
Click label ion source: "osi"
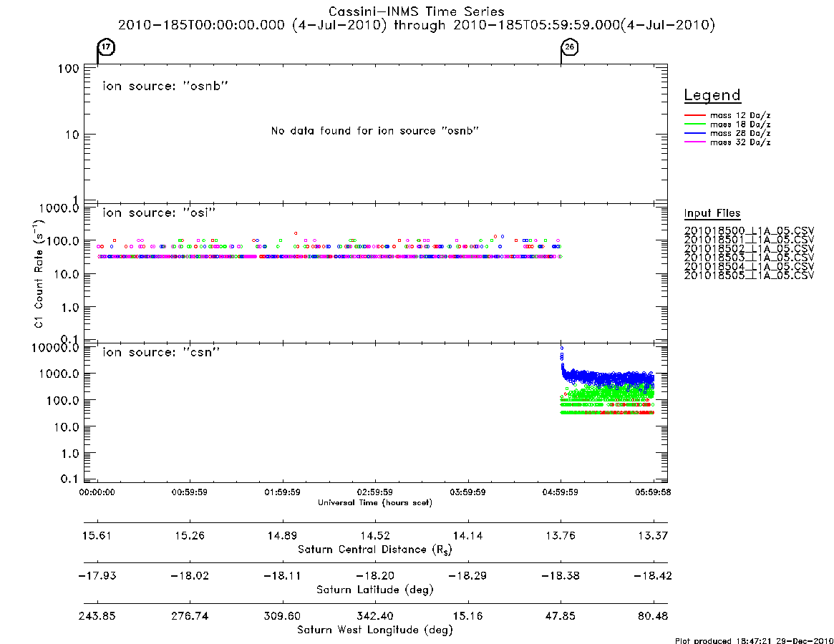point(159,213)
